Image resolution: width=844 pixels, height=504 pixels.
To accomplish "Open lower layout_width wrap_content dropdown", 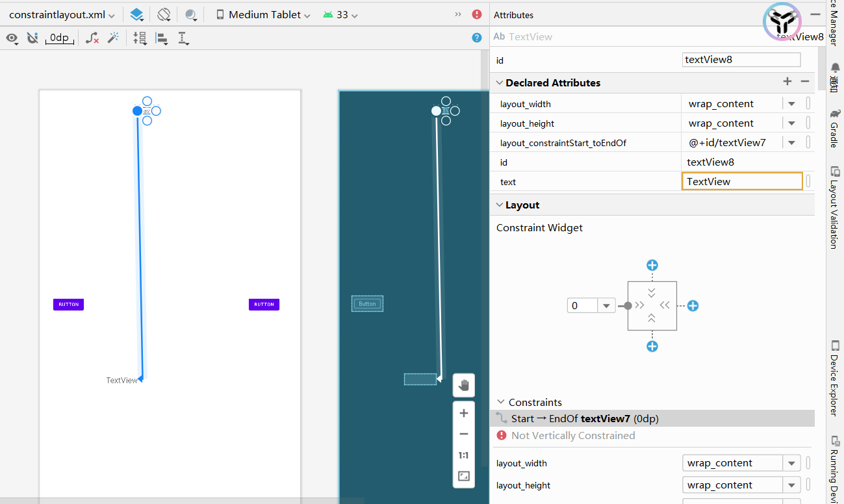I will [791, 463].
